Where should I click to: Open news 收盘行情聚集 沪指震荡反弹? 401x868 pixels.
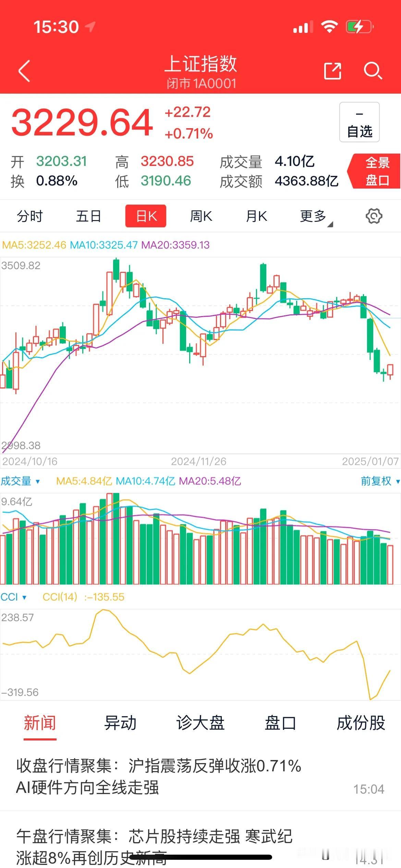pos(200,776)
